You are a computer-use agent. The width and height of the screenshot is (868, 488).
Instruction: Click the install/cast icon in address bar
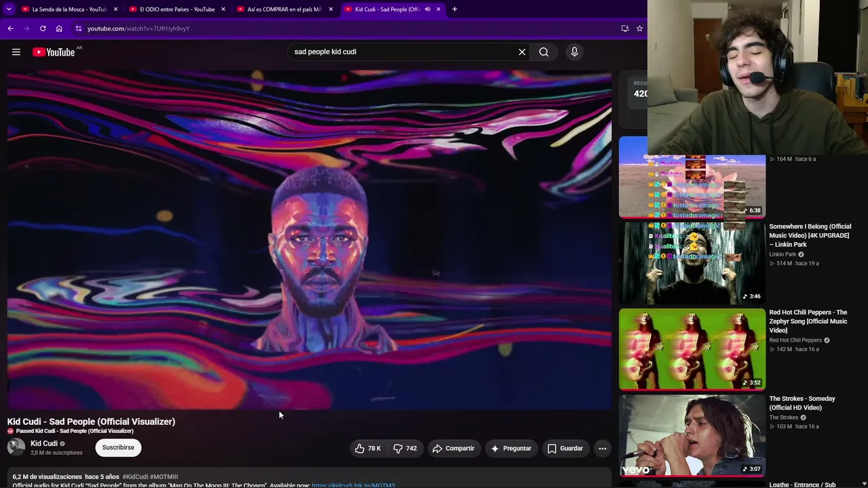point(625,28)
